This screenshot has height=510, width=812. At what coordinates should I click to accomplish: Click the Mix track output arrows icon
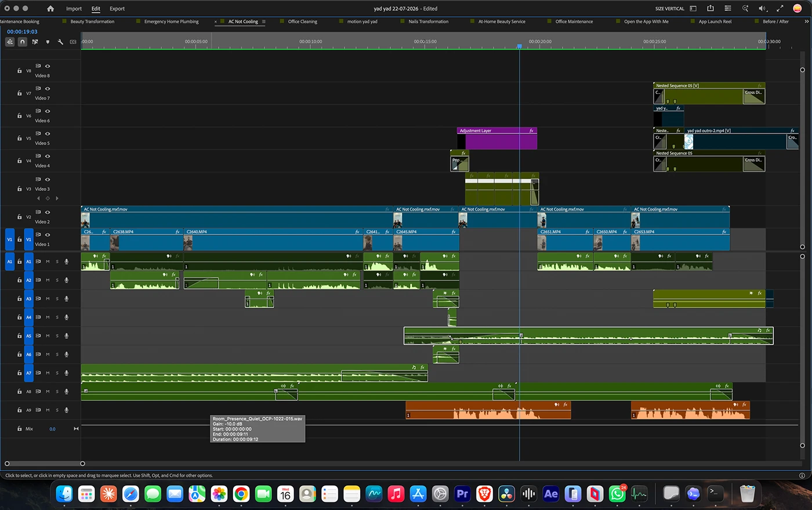click(x=76, y=429)
